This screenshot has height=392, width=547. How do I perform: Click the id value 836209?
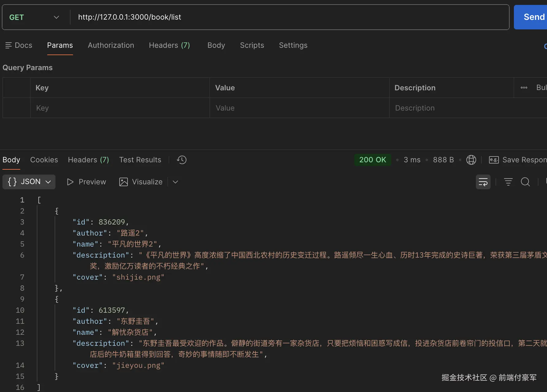[112, 222]
